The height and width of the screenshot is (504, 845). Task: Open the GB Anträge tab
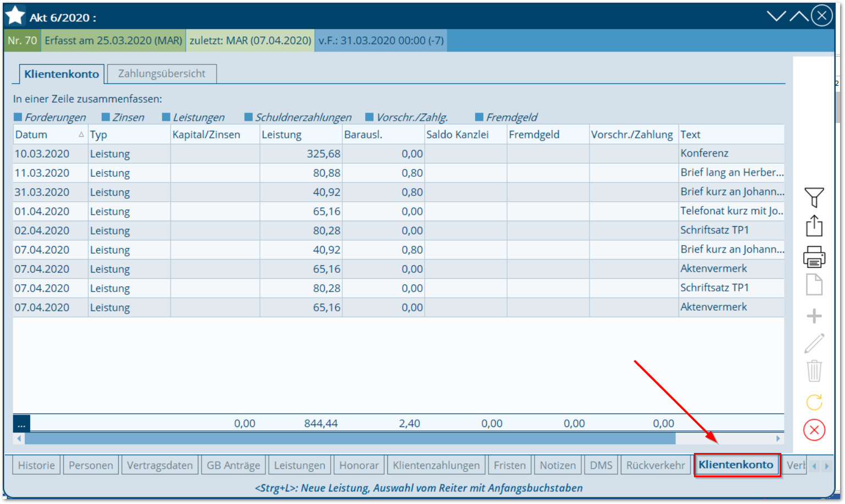234,466
